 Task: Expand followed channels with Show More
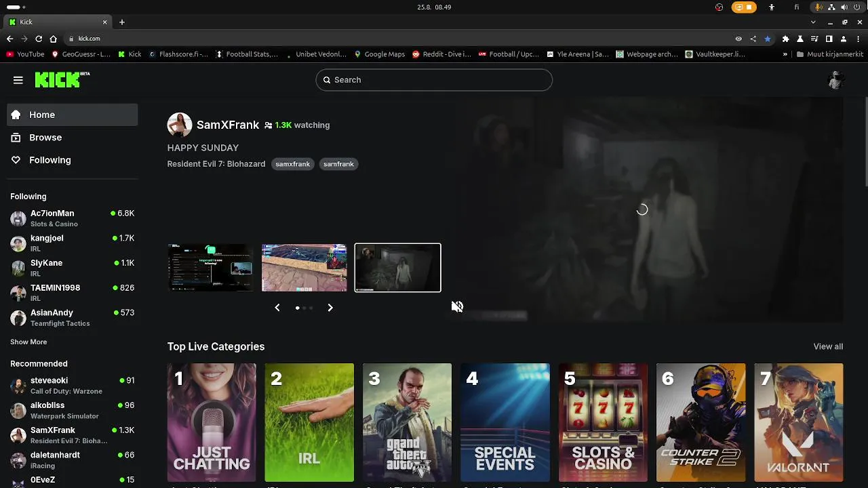point(28,342)
